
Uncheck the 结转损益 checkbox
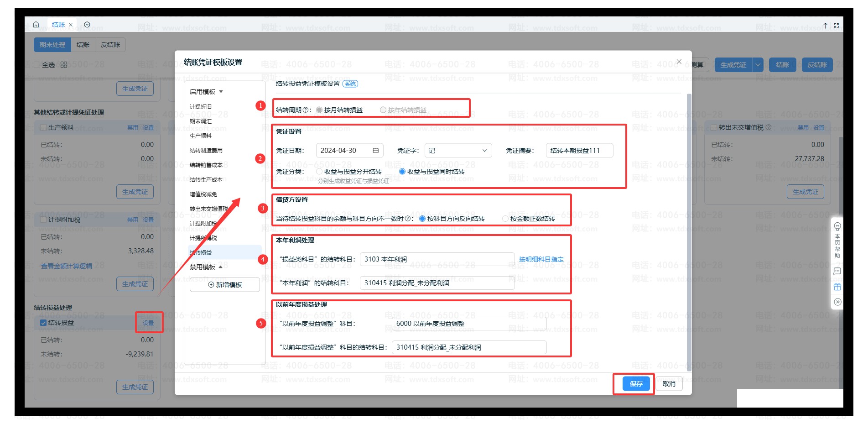(x=43, y=323)
